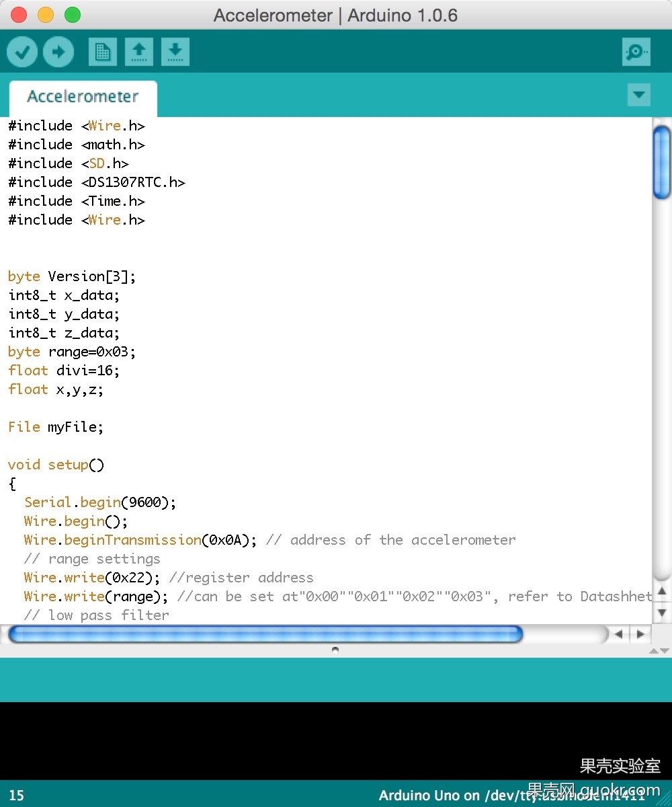Open the Serial Monitor magnifier icon
The image size is (672, 807).
pos(636,52)
